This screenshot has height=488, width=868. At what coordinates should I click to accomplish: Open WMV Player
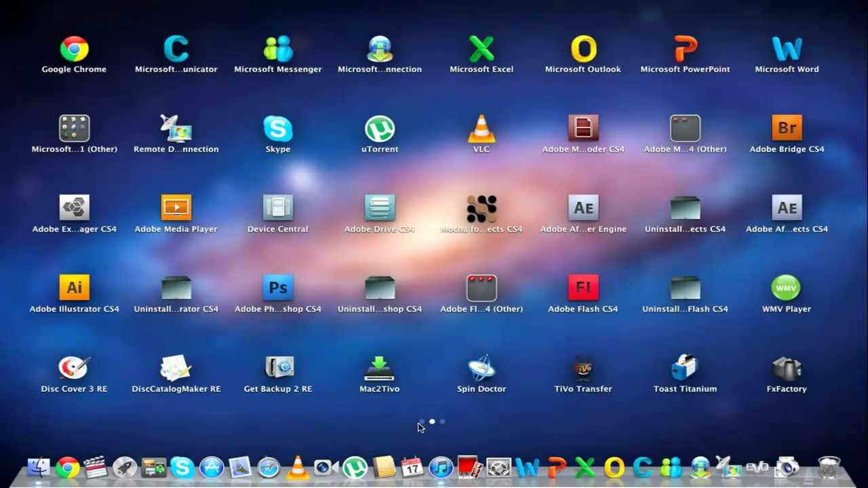(787, 288)
